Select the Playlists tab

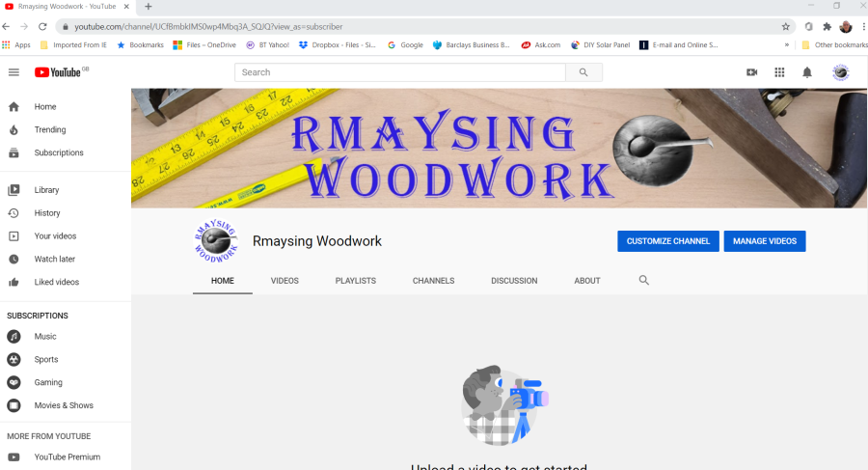(x=355, y=281)
